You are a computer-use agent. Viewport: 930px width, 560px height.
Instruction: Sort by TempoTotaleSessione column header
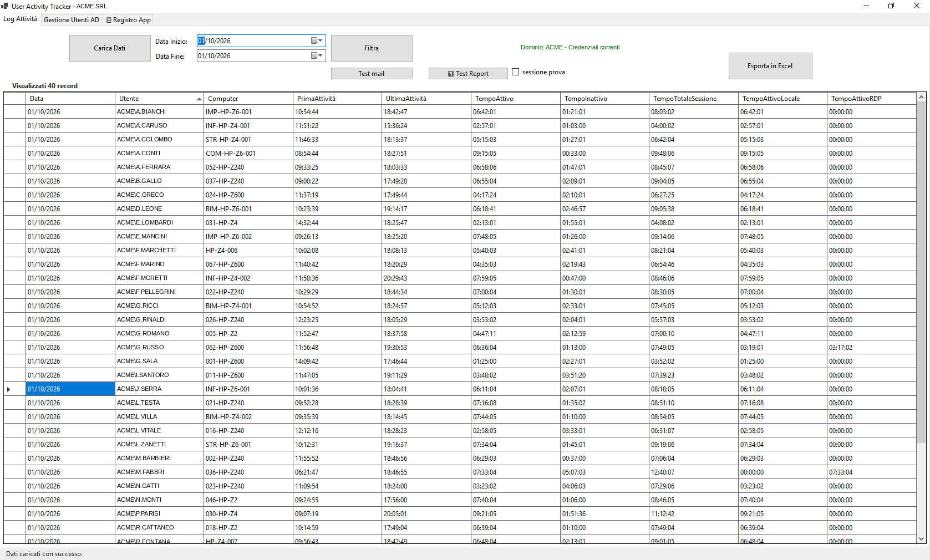[x=694, y=99]
